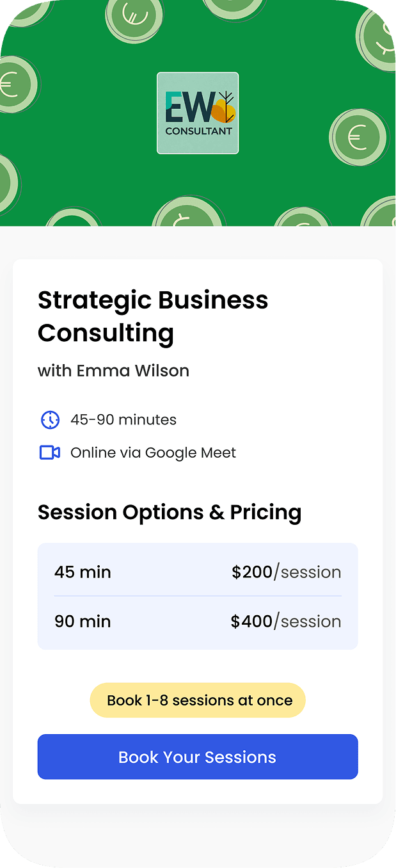396x868 pixels.
Task: Click the 45-90 minutes duration text
Action: pos(123,420)
